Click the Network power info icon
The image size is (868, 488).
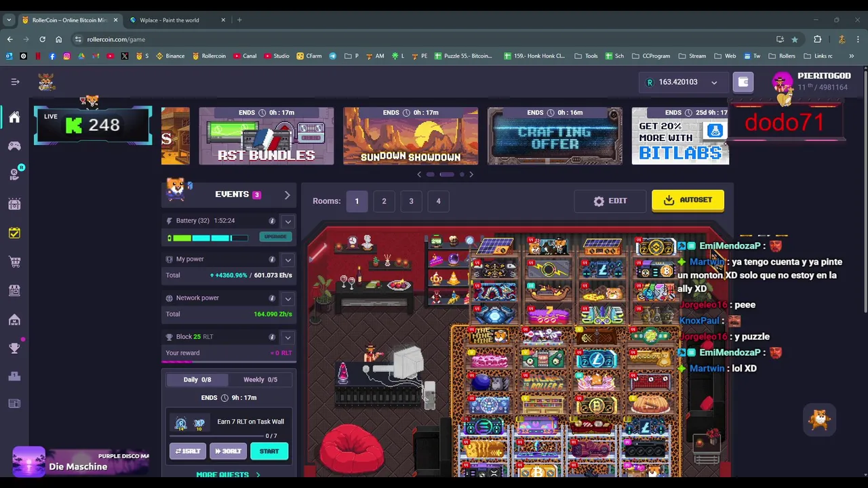pyautogui.click(x=272, y=298)
